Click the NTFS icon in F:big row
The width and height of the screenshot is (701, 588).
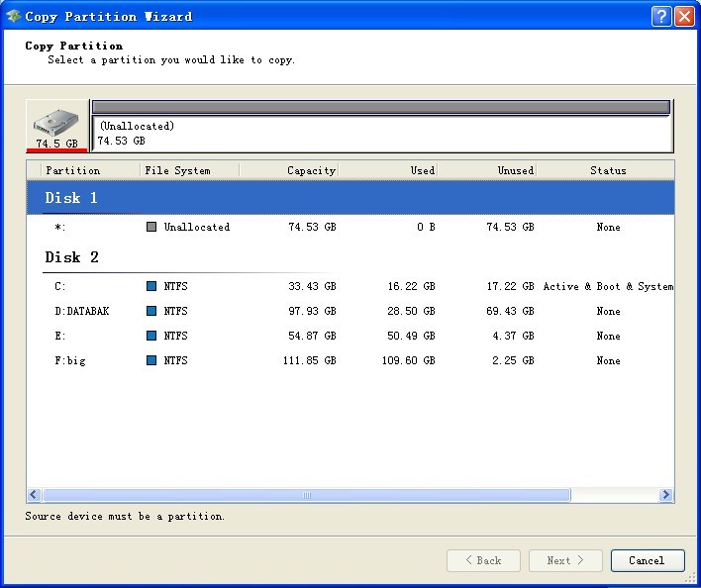(151, 360)
